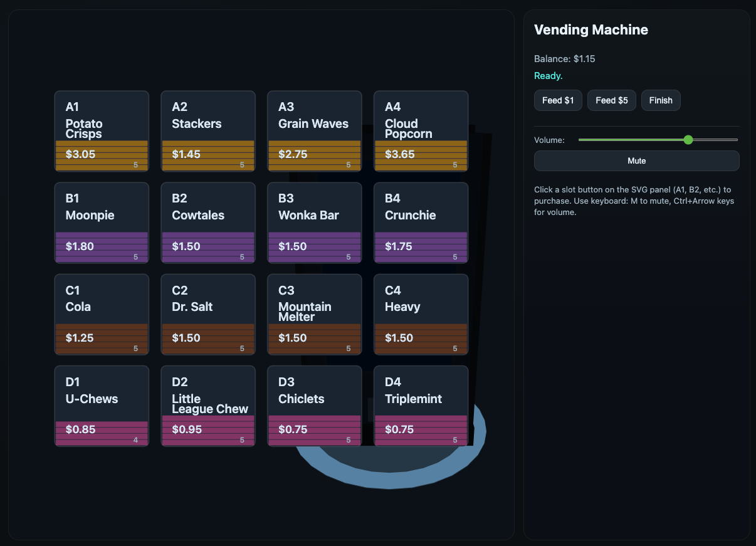
Task: Buy Triplemint from slot D4
Action: pos(421,406)
